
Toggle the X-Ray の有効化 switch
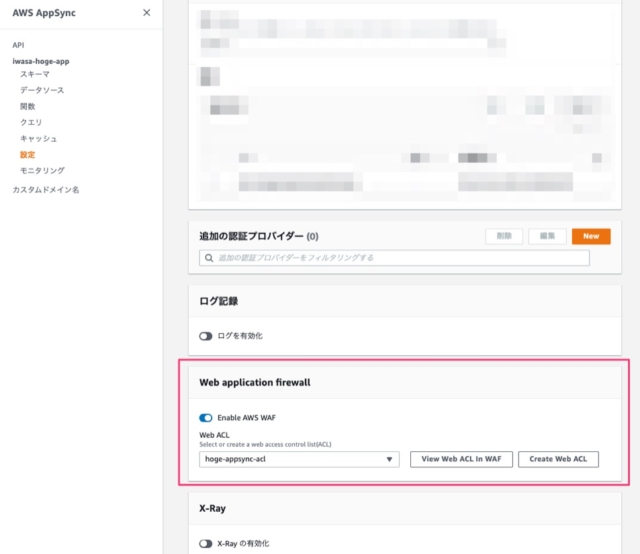pos(206,543)
